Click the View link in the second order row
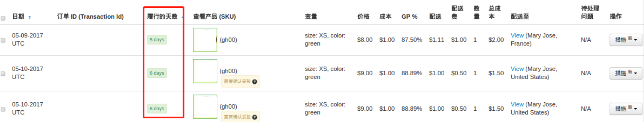644x122 pixels. tap(517, 69)
